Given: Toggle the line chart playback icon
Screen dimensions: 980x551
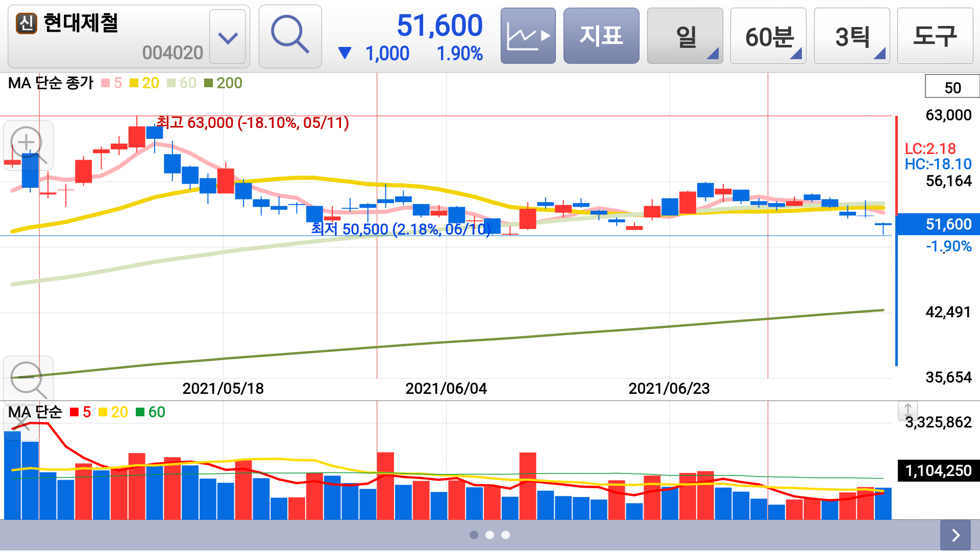Looking at the screenshot, I should [528, 36].
